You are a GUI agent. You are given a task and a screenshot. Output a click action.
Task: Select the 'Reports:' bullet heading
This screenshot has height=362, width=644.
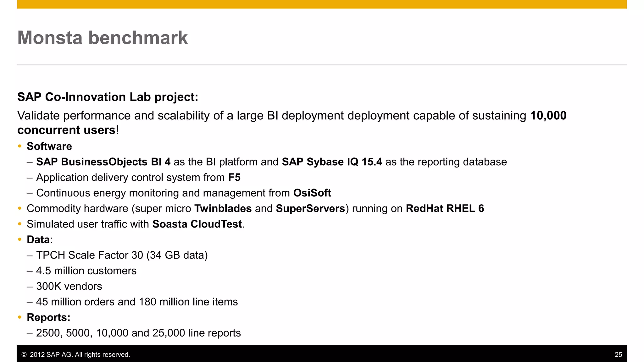(48, 318)
